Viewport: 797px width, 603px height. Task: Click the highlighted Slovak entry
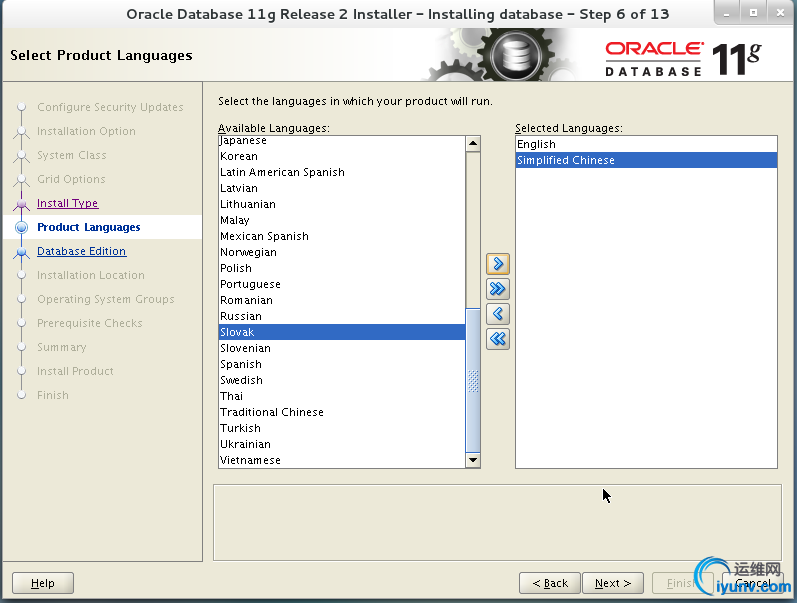point(342,333)
